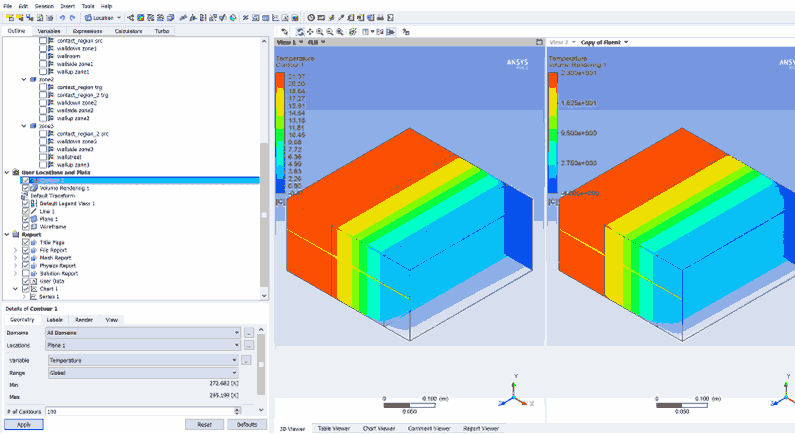Click the Zoom In magnifier icon
Image resolution: width=795 pixels, height=434 pixels.
(x=321, y=32)
